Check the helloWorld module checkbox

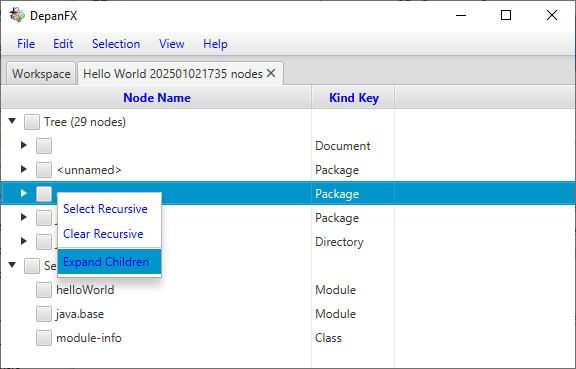tap(44, 290)
